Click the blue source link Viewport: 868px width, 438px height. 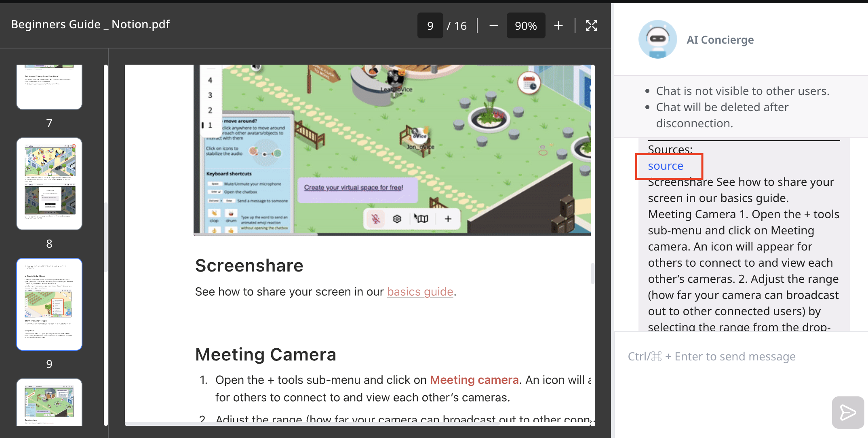[665, 166]
